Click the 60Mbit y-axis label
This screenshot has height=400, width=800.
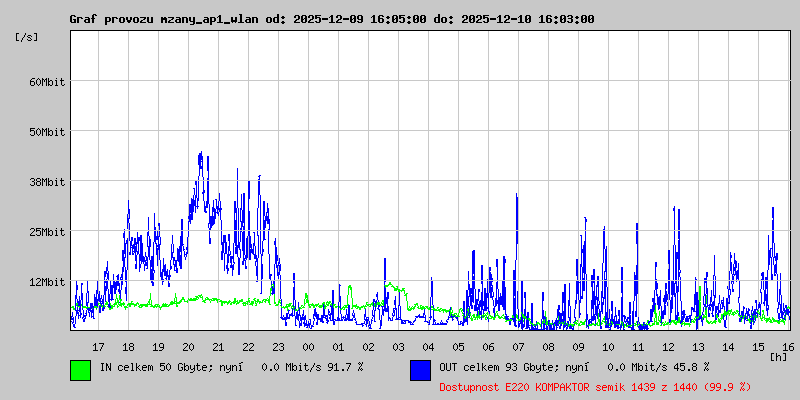click(46, 82)
